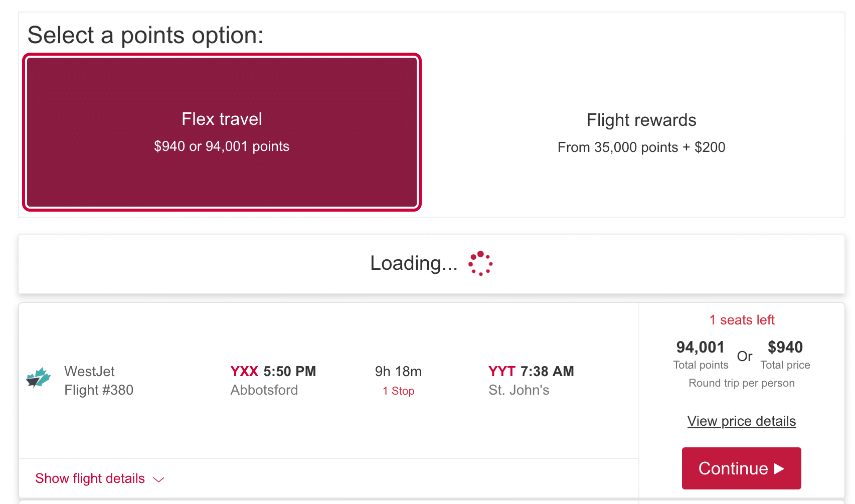Click the YXX departure airport code
Screen dimensions: 855x504
244,372
